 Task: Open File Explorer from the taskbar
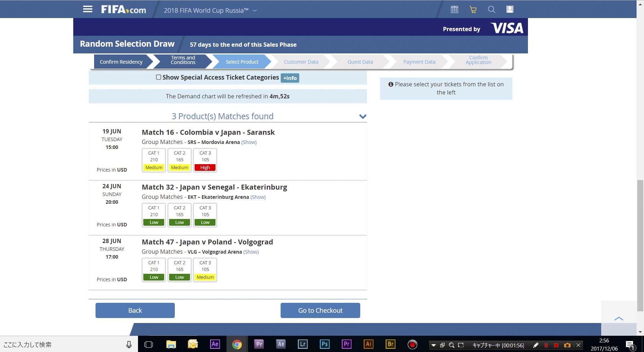[x=171, y=344]
